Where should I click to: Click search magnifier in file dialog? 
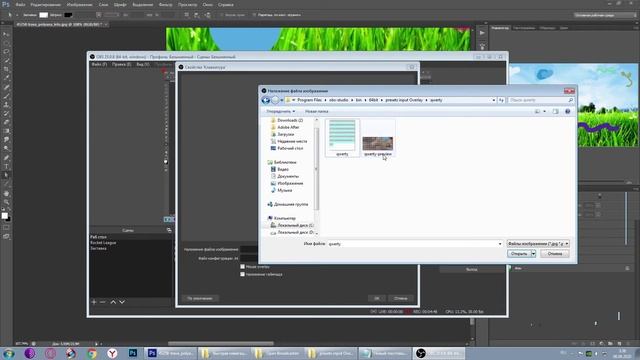[x=571, y=100]
